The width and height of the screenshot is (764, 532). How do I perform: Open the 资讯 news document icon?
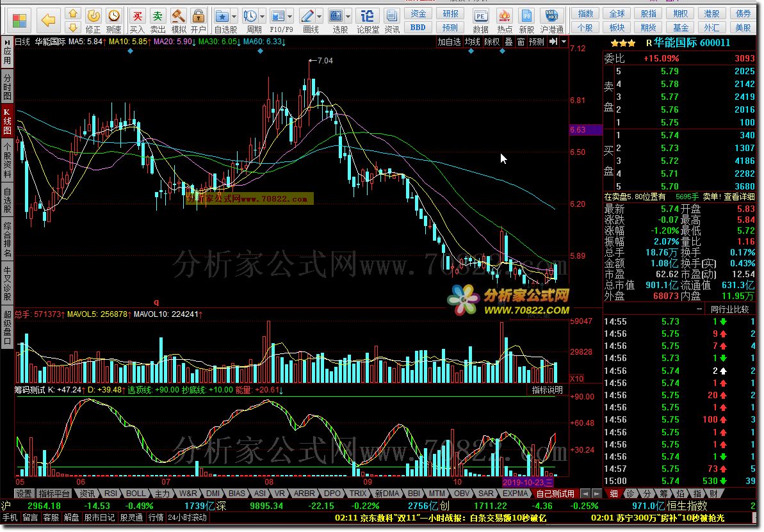391,21
